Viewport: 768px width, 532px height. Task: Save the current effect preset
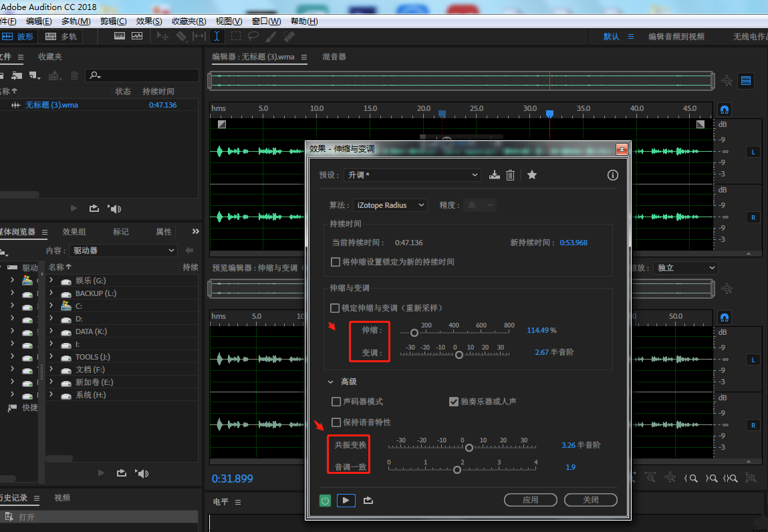[495, 175]
